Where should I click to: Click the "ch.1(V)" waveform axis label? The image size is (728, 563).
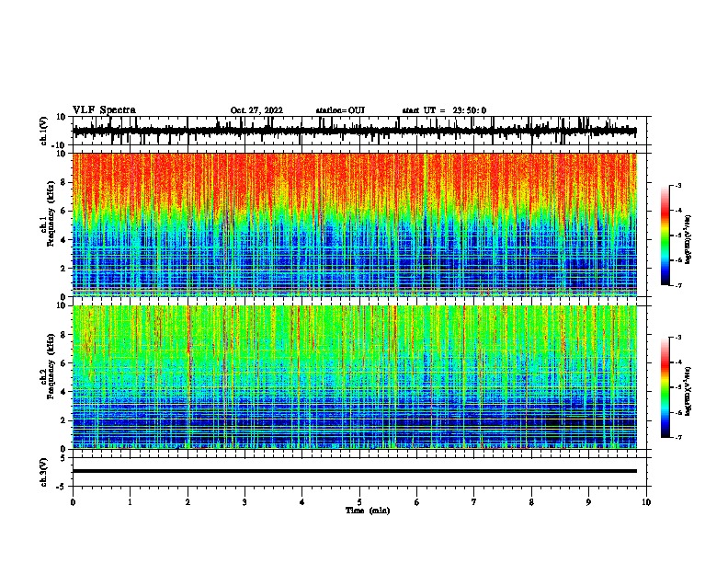(x=44, y=131)
